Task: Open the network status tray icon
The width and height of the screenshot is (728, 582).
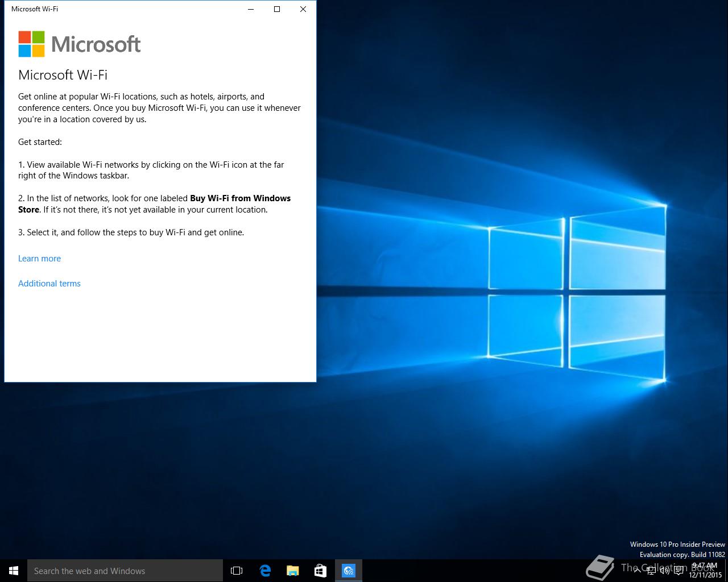Action: click(651, 571)
